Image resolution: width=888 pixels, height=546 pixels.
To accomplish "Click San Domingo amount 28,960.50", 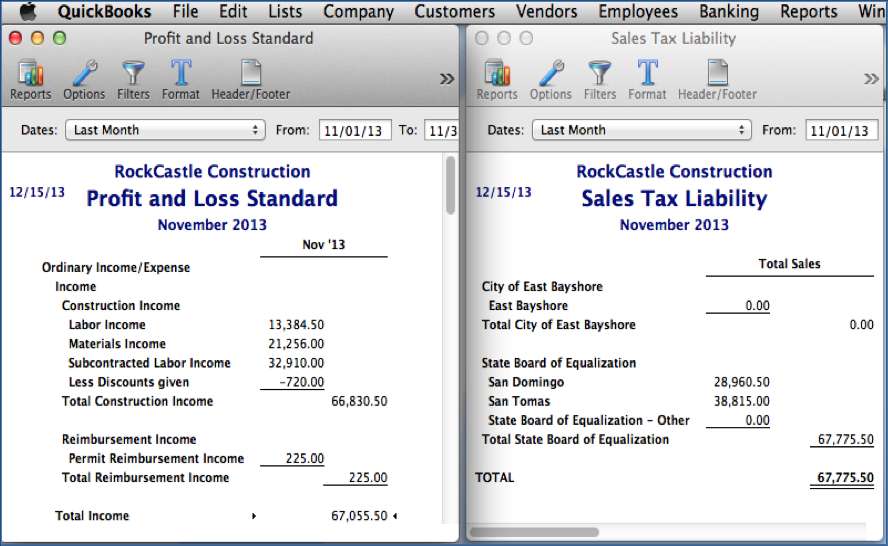I will point(741,382).
